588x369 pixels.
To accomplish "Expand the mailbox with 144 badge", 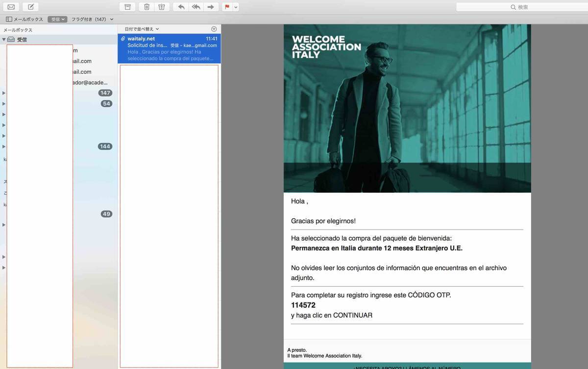I will point(4,146).
